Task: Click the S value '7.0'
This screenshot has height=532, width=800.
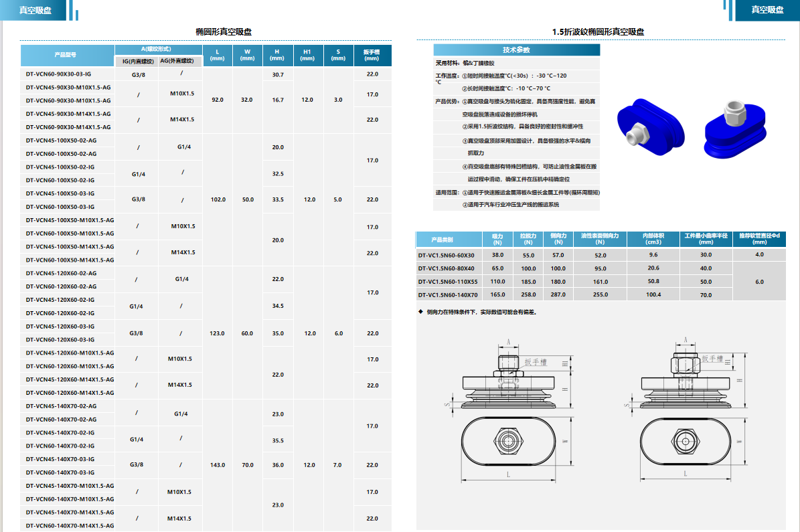Action: coord(337,465)
